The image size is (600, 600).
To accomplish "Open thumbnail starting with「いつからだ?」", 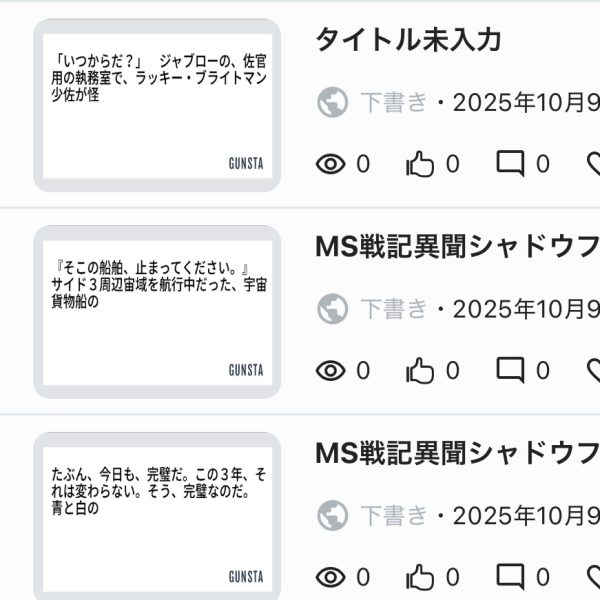I will click(157, 105).
